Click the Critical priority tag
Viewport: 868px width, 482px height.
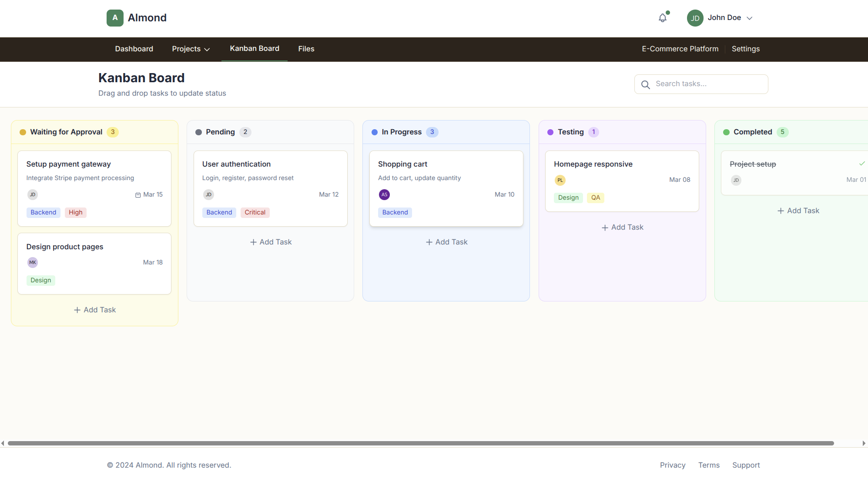click(x=255, y=212)
